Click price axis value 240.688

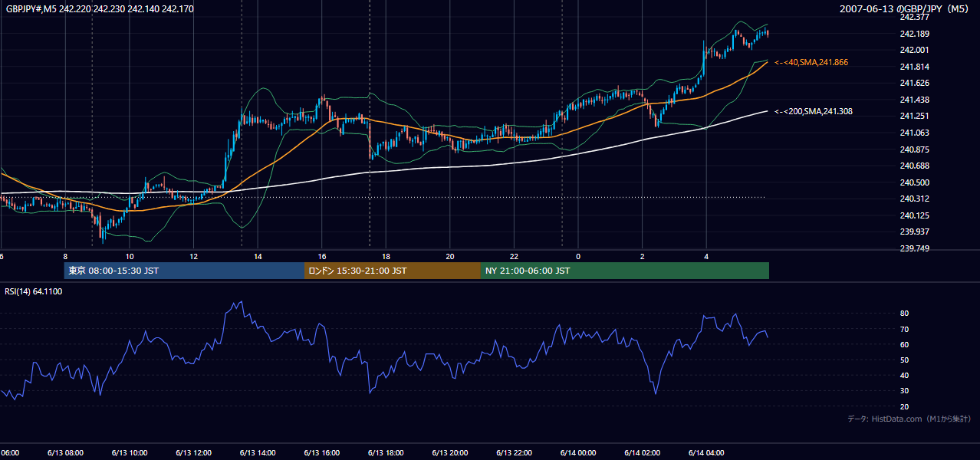tap(914, 166)
